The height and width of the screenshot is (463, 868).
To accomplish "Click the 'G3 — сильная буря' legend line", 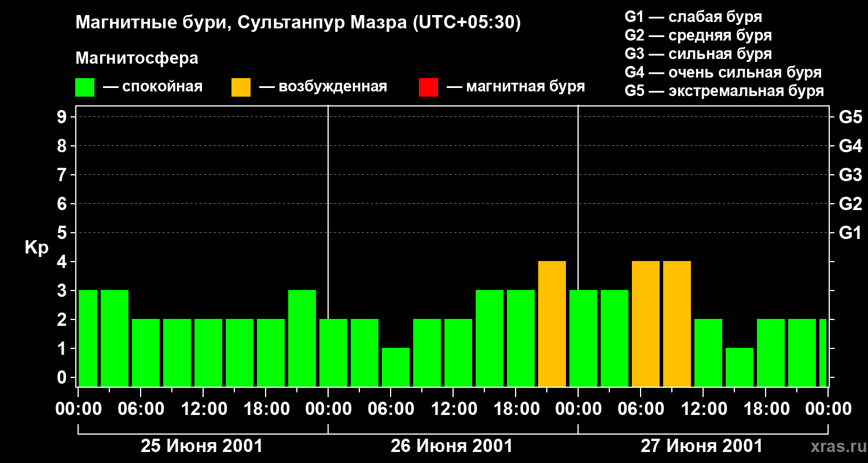I will coord(698,54).
